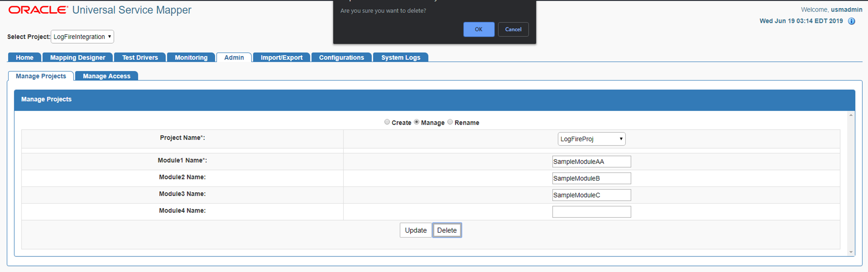Click the vertical scrollbar on the right
868x272 pixels.
851,185
